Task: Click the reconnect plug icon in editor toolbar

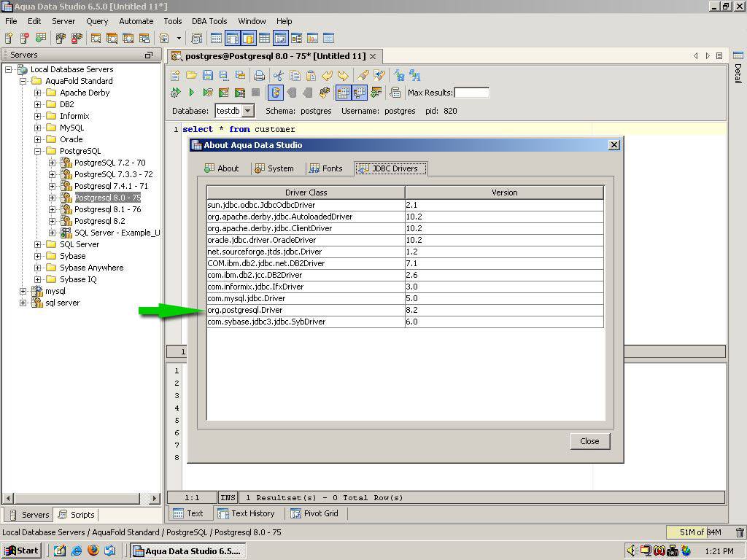Action: coord(325,93)
